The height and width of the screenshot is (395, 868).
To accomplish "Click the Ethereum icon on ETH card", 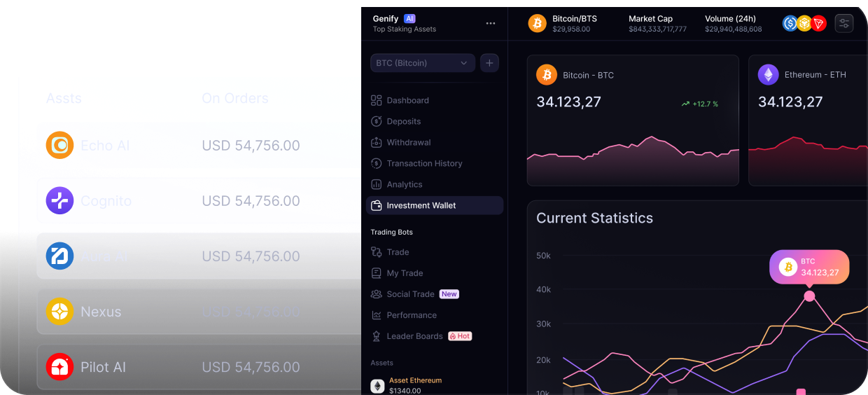I will click(768, 75).
